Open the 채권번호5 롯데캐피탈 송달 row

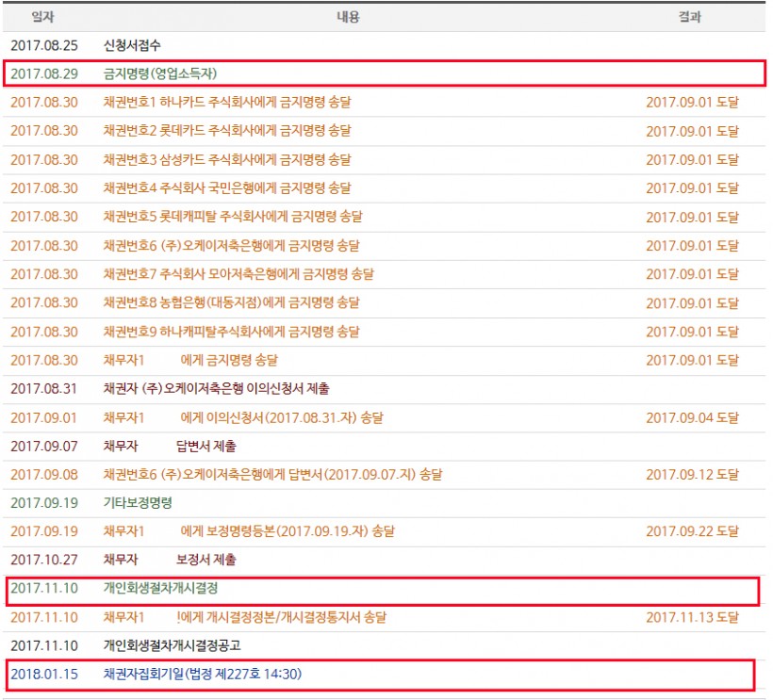click(385, 217)
